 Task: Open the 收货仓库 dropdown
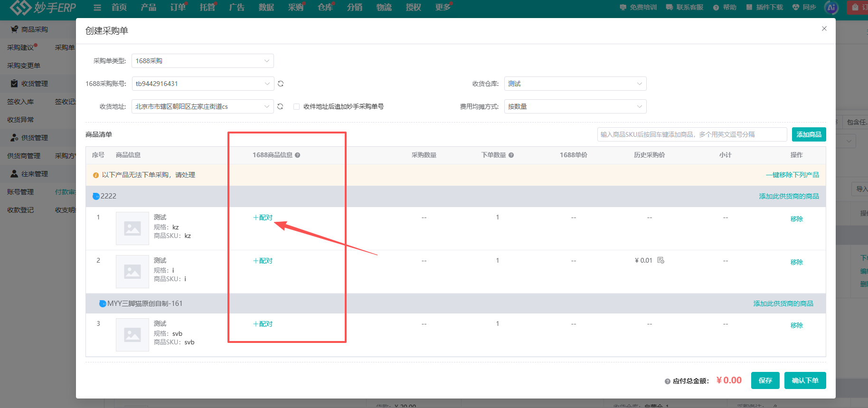[x=575, y=84]
